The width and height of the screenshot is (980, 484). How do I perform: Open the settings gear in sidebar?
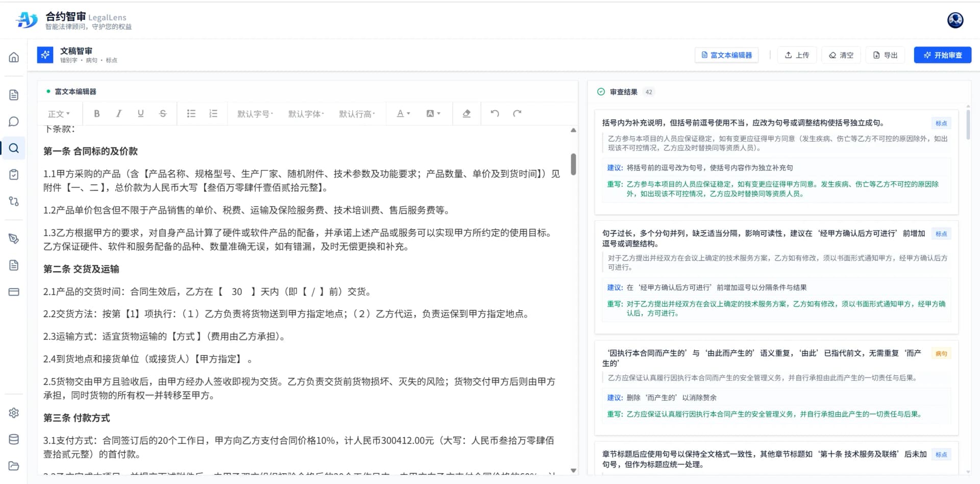coord(14,413)
